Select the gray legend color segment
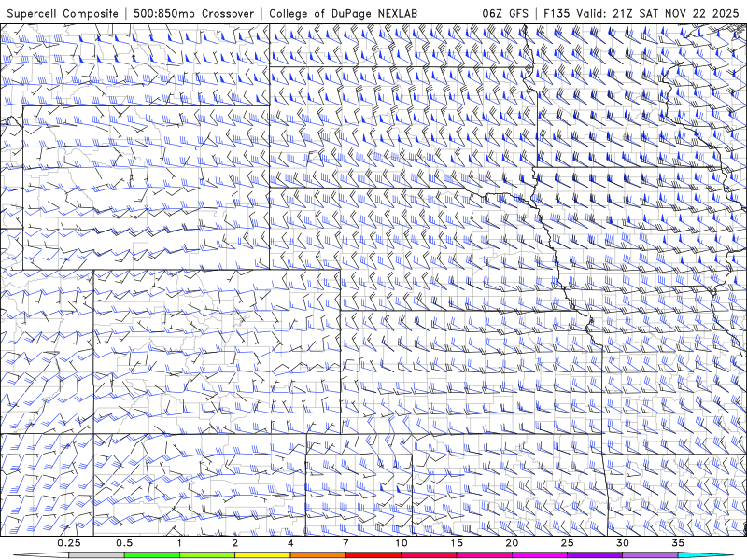747x560 pixels. pos(96,555)
